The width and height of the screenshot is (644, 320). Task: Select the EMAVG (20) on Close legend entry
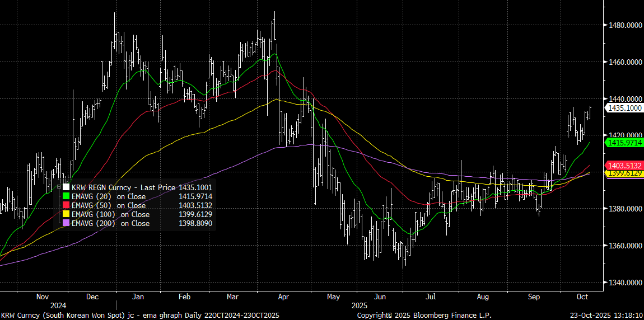click(x=109, y=196)
